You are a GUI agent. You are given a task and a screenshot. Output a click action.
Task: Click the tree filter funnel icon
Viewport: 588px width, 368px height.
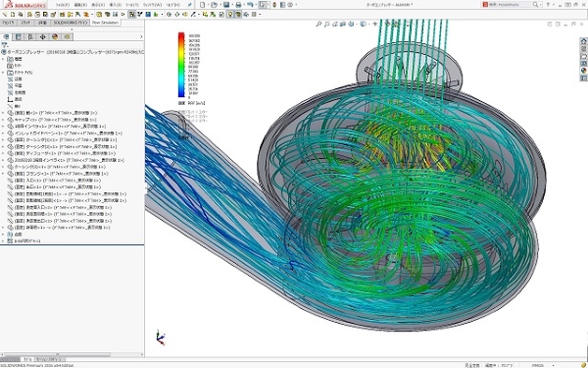click(x=5, y=45)
